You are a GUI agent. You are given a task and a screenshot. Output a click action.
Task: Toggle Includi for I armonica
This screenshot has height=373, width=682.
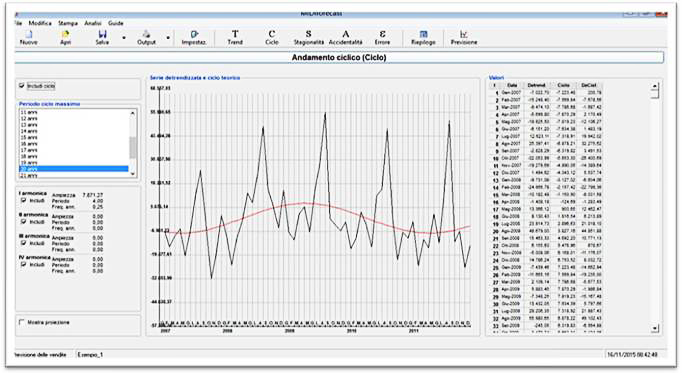click(24, 200)
